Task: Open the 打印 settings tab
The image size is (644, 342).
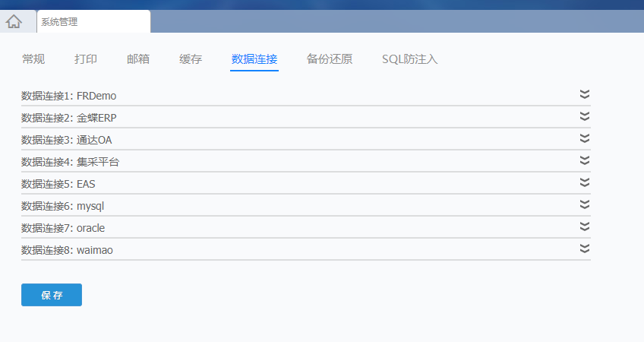Action: (86, 59)
